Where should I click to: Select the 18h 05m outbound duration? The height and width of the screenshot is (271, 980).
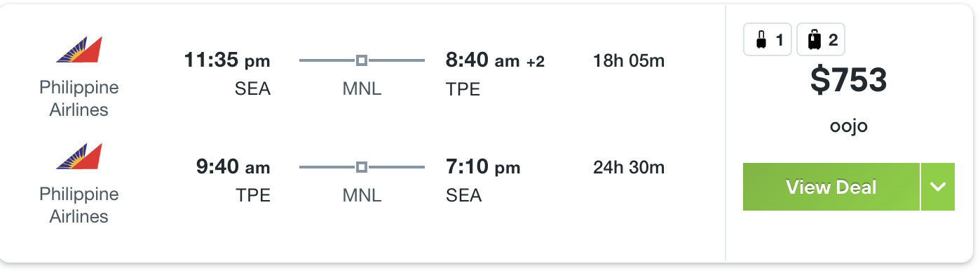[629, 61]
